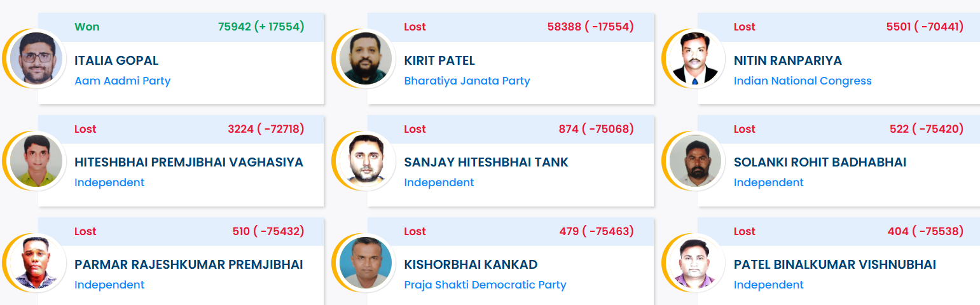Screen dimensions: 980x305
Task: Click Italia Gopal's candidate photo
Action: (36, 58)
